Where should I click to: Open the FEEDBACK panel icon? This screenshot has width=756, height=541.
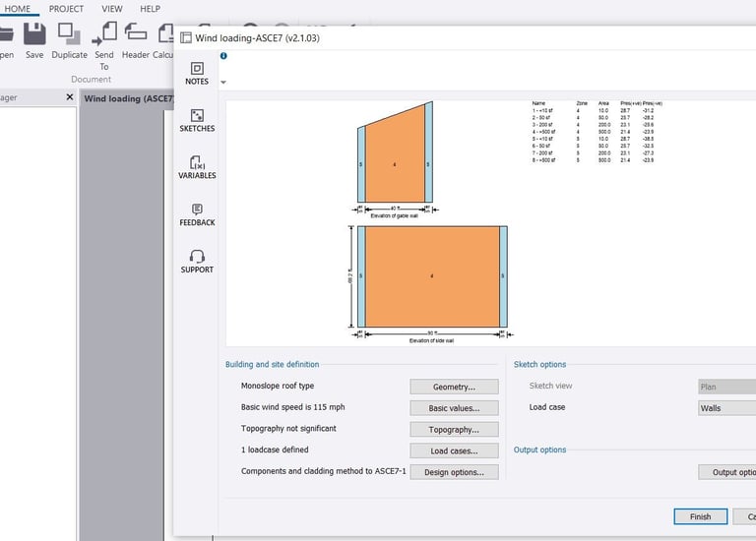click(197, 210)
